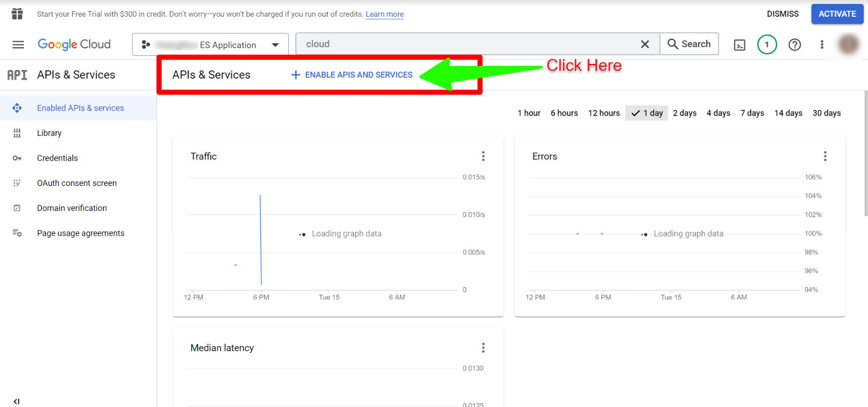868x407 pixels.
Task: Click the Learn more link
Action: pos(384,14)
